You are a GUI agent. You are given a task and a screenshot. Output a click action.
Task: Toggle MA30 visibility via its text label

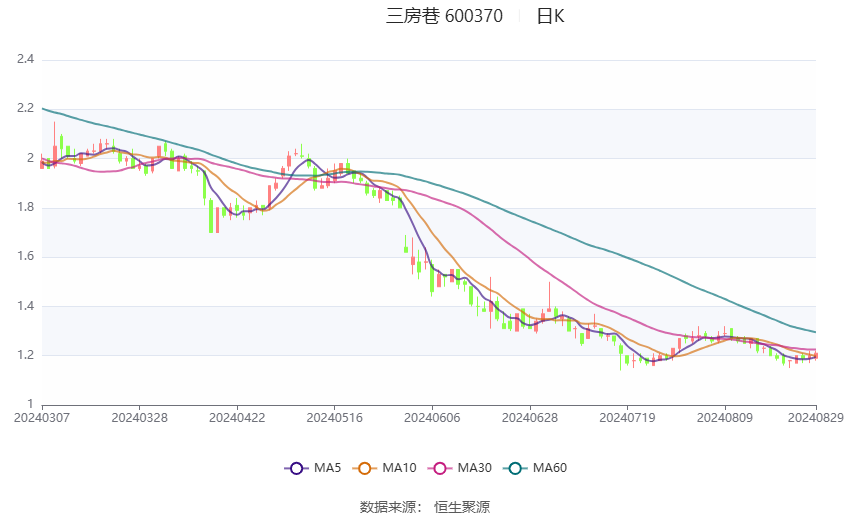click(475, 468)
